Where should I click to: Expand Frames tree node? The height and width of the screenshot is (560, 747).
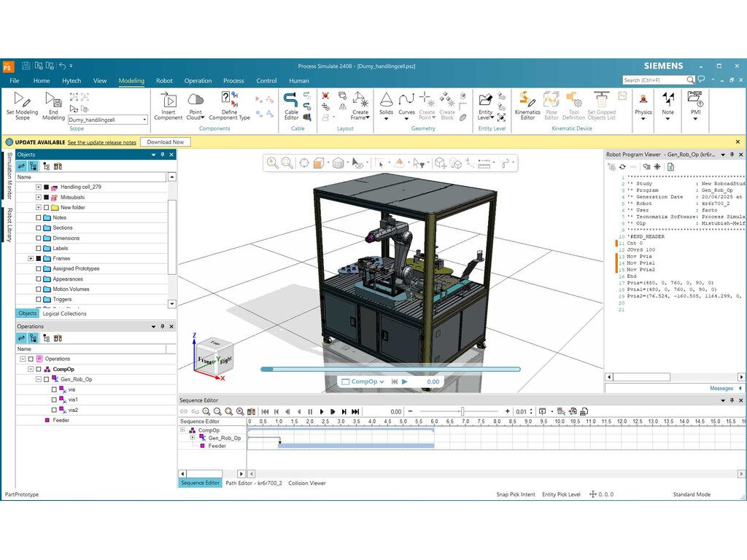31,259
